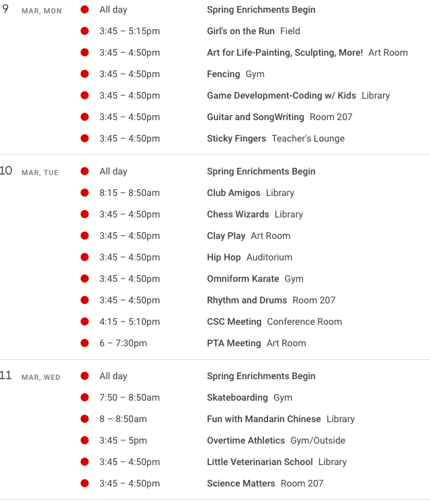Viewport: 430px width, 504px height.
Task: Click the date number 10 for Tuesday
Action: 7,171
